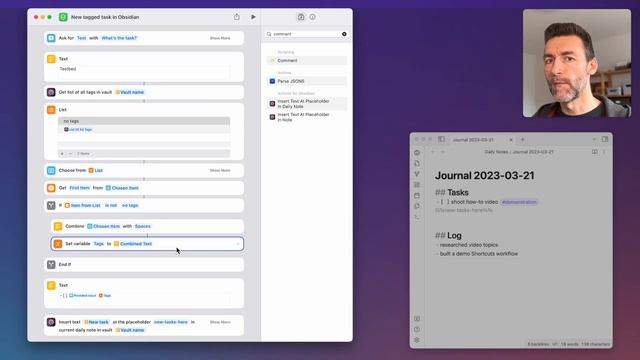This screenshot has width=640, height=360.
Task: Expand Show More on Insert text action
Action: [220, 322]
